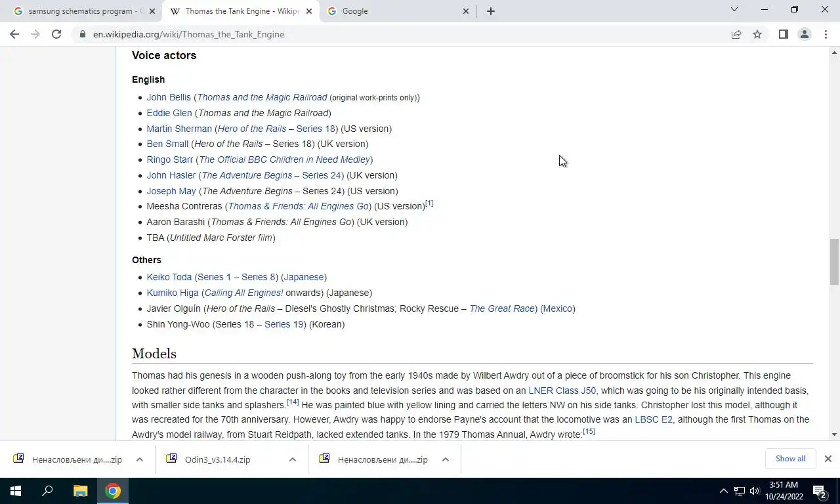Share this page via the share icon

coord(736,34)
